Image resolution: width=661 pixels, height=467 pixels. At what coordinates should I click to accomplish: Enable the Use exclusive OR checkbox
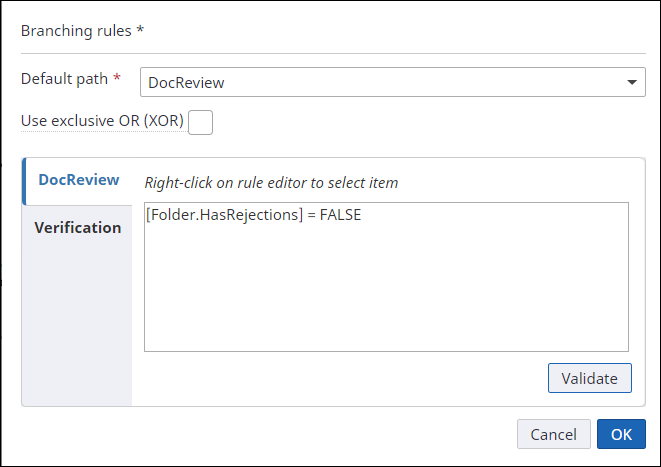point(200,122)
